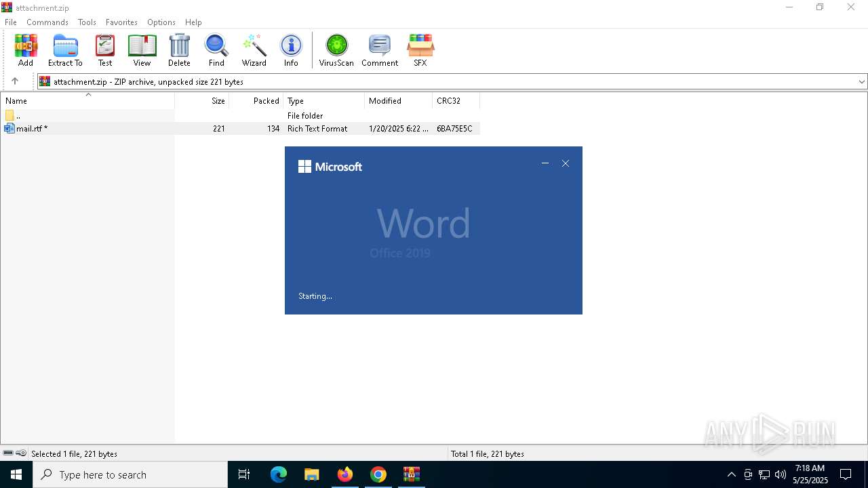Click 'Selected 1 file, 221 bytes' status
The width and height of the screenshot is (868, 488).
(74, 453)
